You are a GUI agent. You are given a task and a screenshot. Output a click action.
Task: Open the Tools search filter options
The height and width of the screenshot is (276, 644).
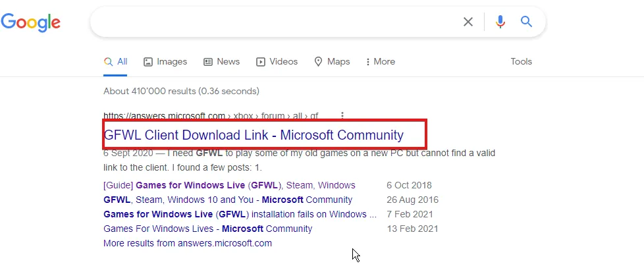pos(521,61)
